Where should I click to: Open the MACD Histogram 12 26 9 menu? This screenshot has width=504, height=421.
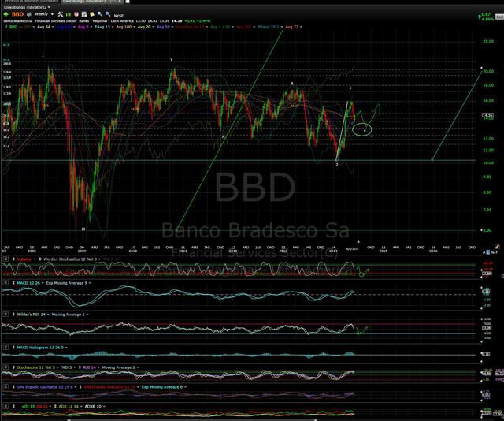42,348
